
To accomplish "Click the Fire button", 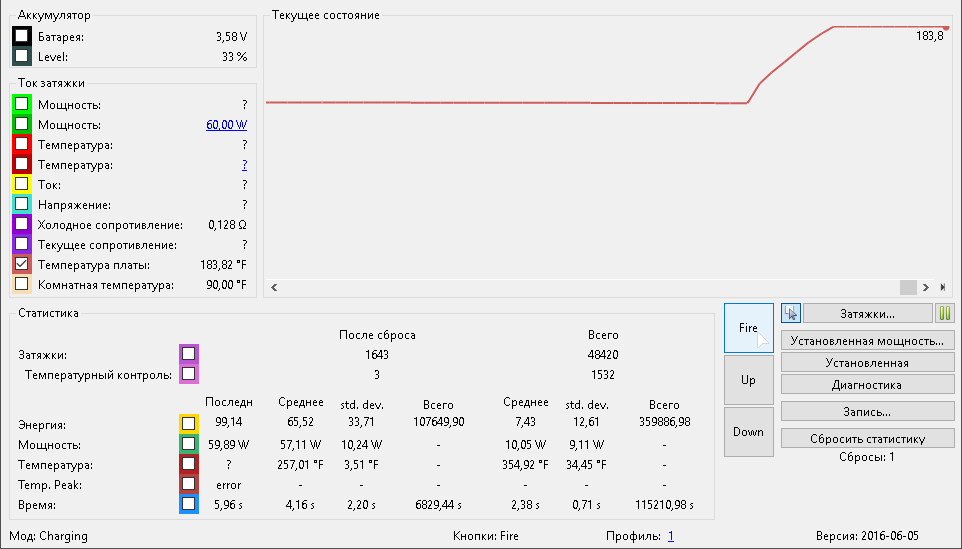I will coord(748,328).
